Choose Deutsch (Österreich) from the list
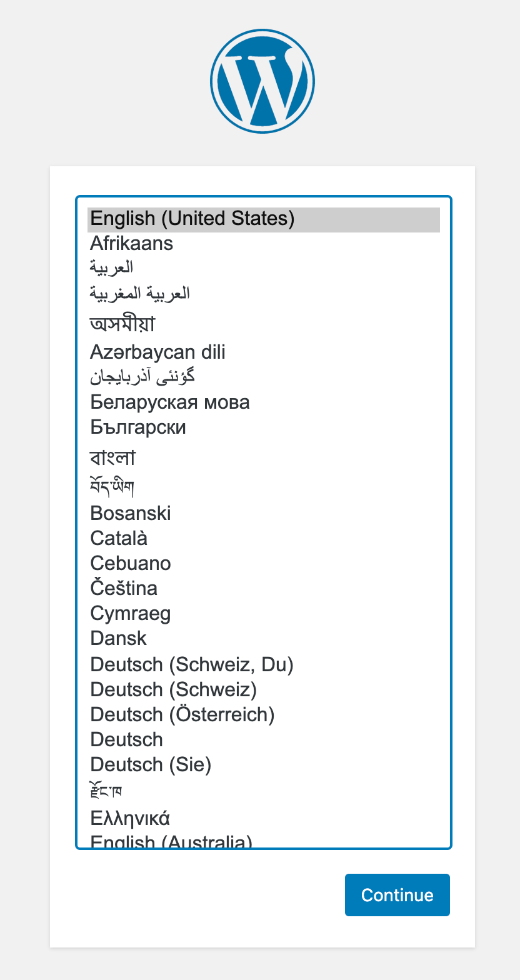 click(182, 714)
